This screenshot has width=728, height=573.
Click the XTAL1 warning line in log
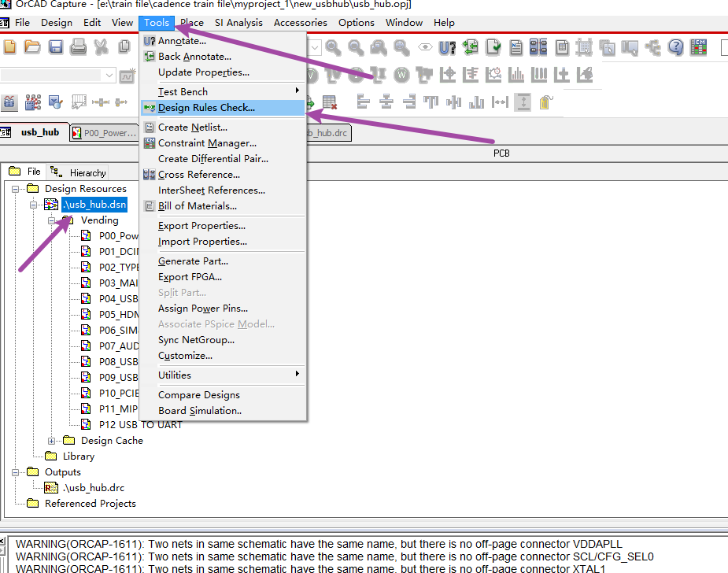click(x=310, y=568)
